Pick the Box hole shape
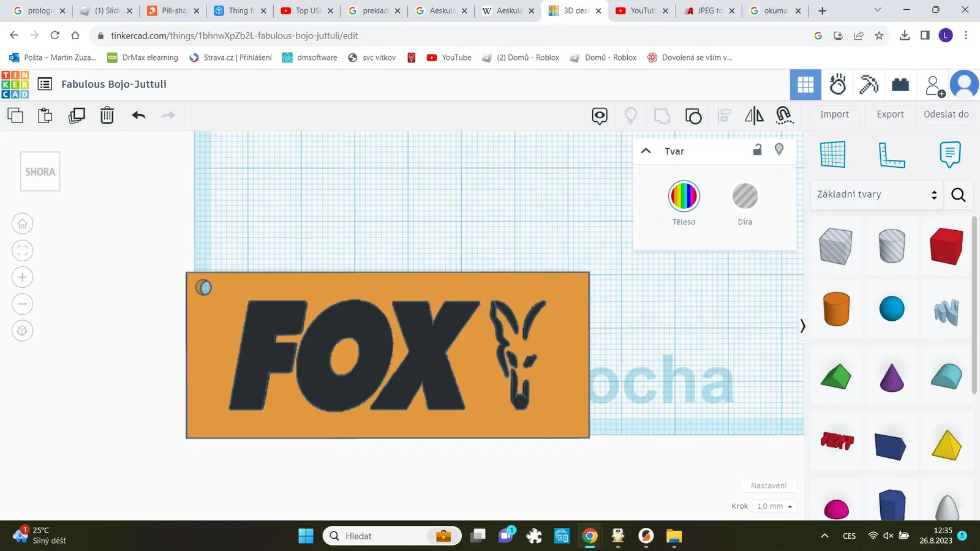Image resolution: width=980 pixels, height=551 pixels. click(x=836, y=246)
